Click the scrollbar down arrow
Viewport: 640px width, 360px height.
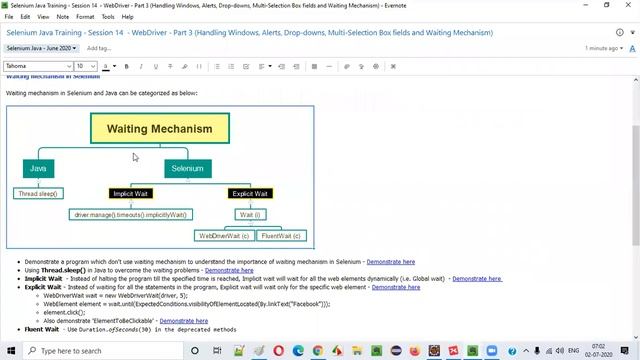(x=636, y=337)
